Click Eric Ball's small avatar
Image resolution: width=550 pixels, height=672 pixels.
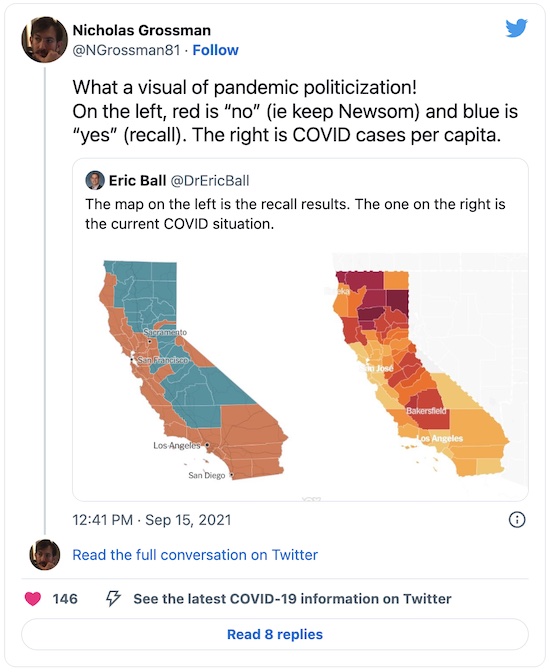point(95,181)
